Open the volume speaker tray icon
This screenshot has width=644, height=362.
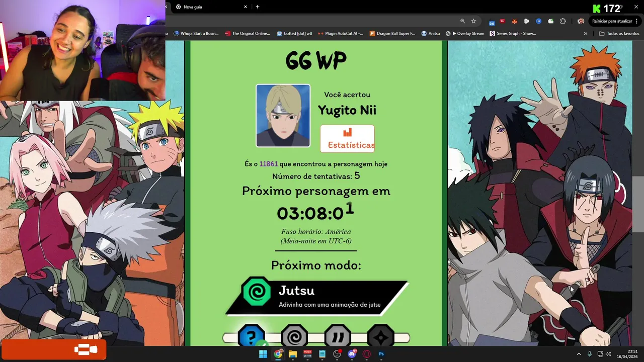click(608, 354)
